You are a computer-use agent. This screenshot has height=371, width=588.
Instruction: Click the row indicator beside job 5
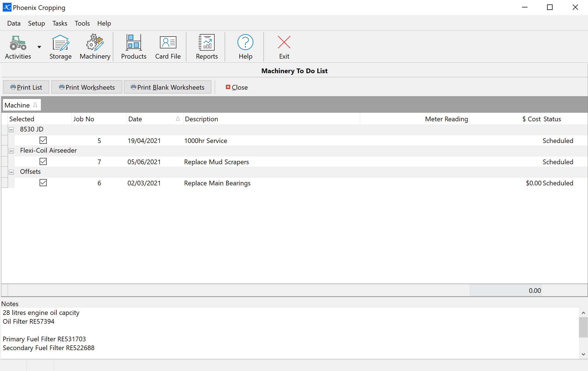coord(4,140)
